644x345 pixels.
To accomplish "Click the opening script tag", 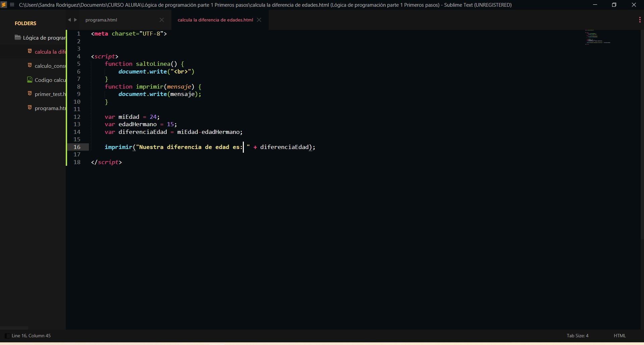I will click(105, 56).
